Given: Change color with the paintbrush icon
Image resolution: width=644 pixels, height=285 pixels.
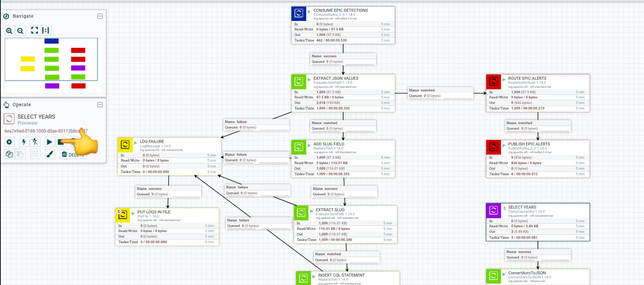Looking at the screenshot, I should pos(50,154).
